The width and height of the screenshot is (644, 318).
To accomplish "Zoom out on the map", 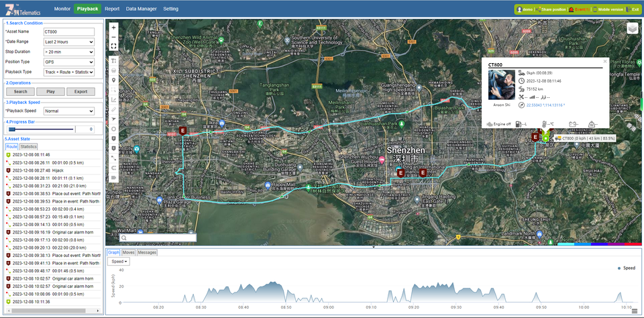I will click(x=113, y=37).
